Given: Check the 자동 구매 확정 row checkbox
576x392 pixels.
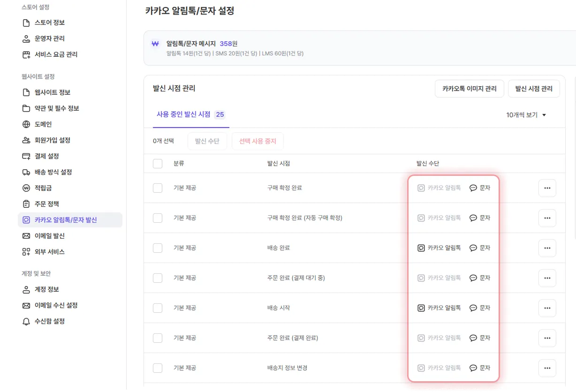Looking at the screenshot, I should (x=158, y=218).
